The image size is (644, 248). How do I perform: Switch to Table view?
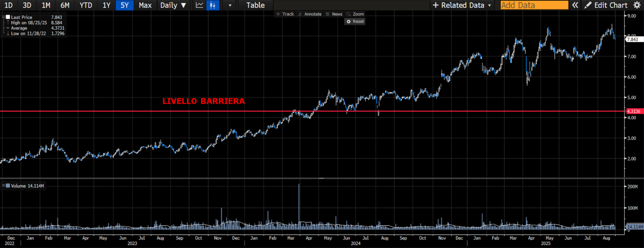coord(255,5)
